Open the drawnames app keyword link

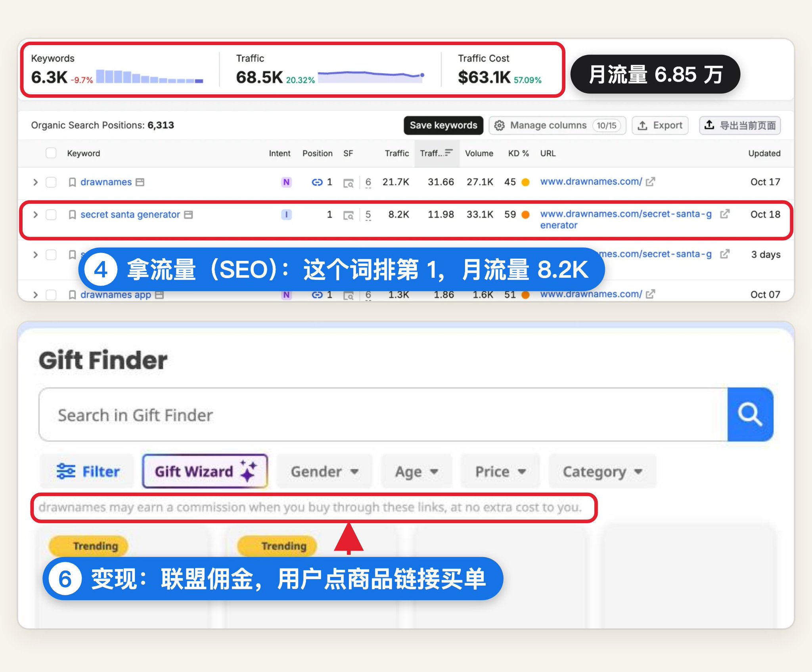[115, 295]
